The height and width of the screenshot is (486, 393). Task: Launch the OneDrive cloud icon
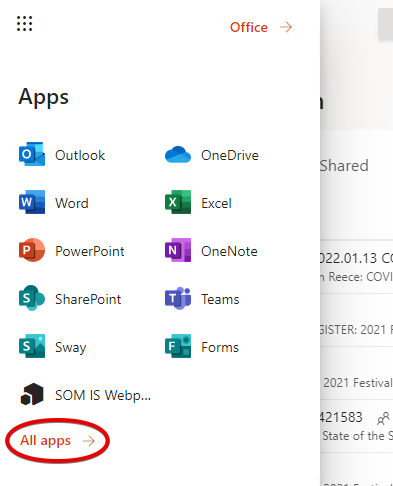[x=178, y=155]
